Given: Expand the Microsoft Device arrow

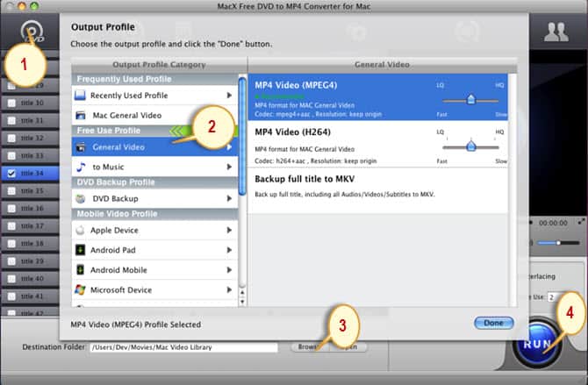Looking at the screenshot, I should pyautogui.click(x=229, y=289).
